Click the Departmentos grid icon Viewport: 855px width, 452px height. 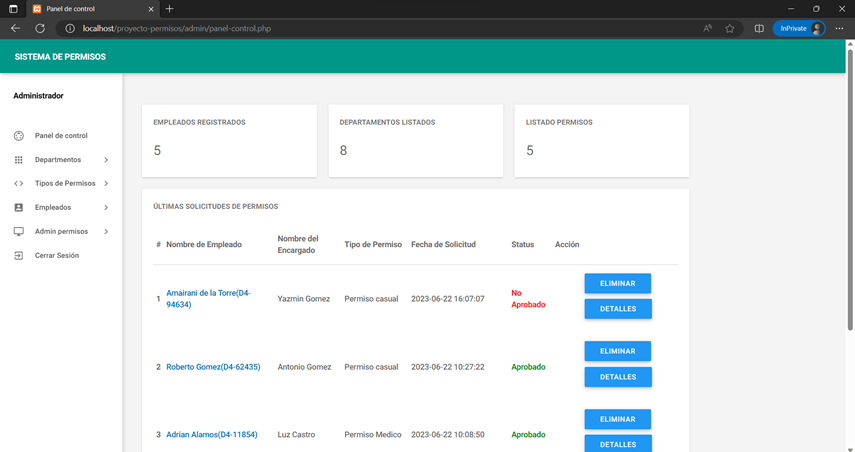point(18,160)
